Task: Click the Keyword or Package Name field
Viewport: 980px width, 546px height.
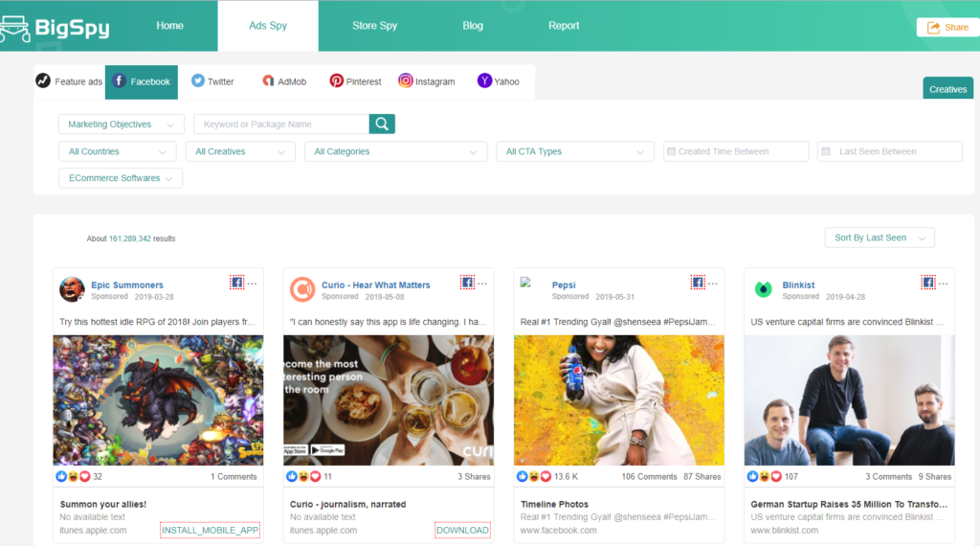Action: (x=281, y=124)
